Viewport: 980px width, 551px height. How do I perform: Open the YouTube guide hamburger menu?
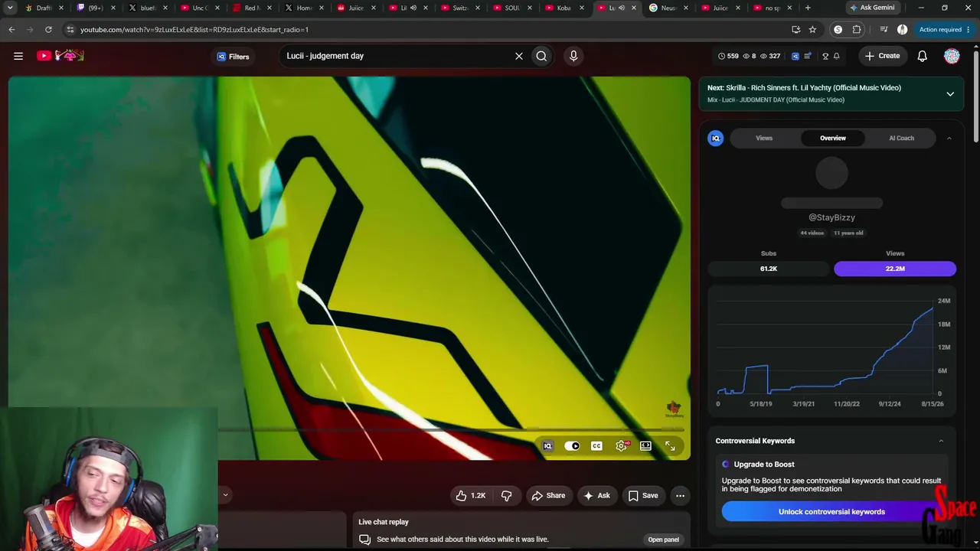tap(18, 56)
